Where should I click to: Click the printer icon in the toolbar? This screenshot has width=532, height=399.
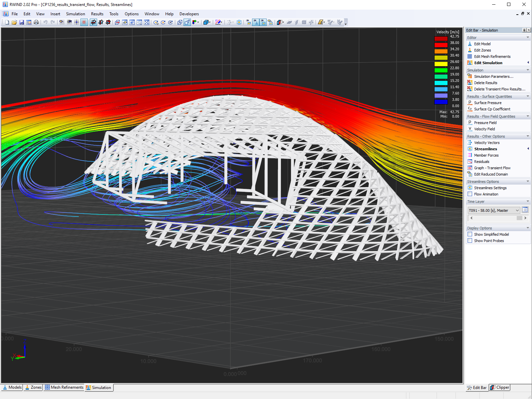(x=36, y=22)
